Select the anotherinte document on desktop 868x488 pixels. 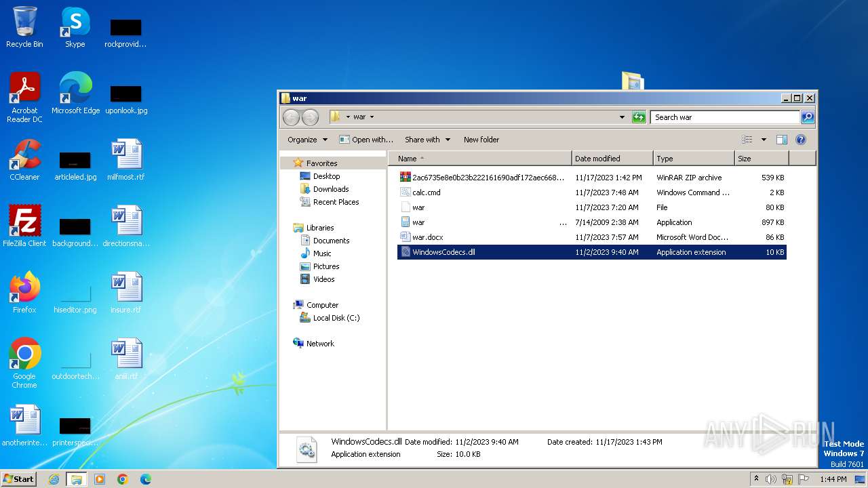click(24, 426)
